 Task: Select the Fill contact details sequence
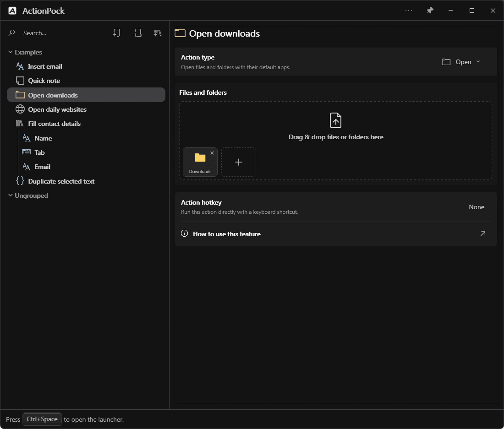pyautogui.click(x=86, y=124)
